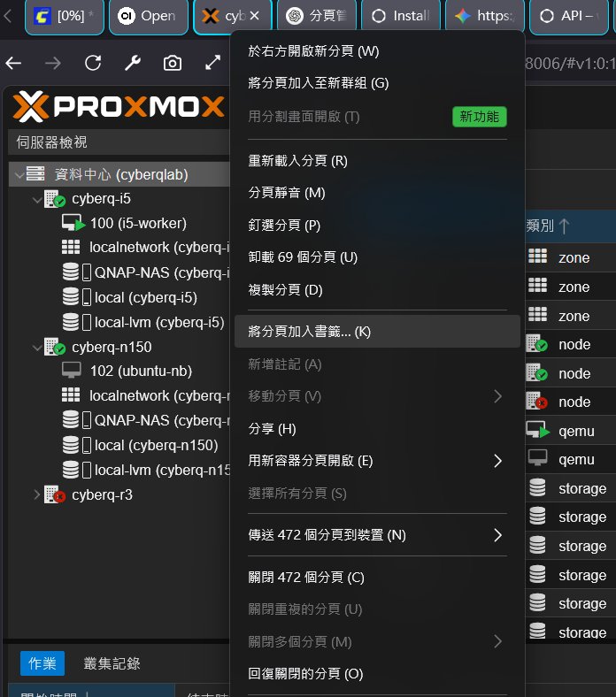Select the offline cyberq-r3 node

click(x=102, y=494)
